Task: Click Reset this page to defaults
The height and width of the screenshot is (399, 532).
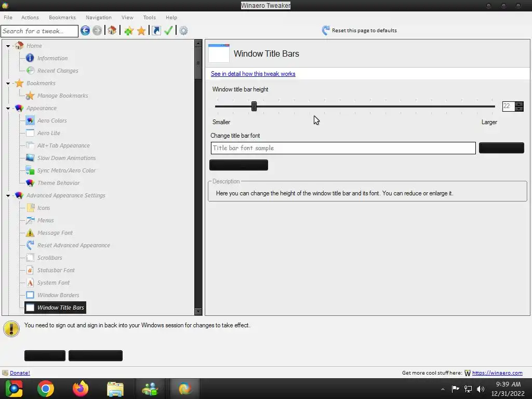Action: 360,31
